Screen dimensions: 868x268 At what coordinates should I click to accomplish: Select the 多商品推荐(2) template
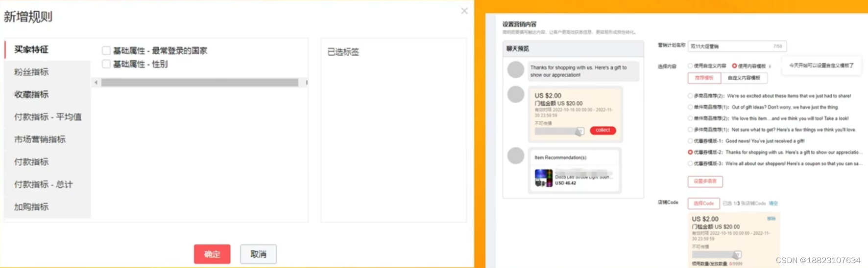(x=690, y=96)
